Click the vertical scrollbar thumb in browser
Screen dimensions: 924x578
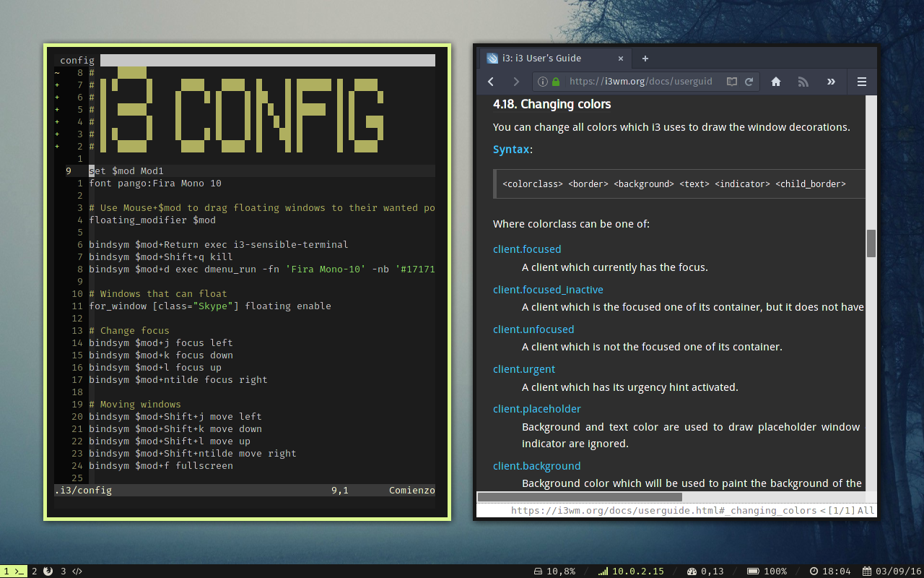pyautogui.click(x=871, y=243)
